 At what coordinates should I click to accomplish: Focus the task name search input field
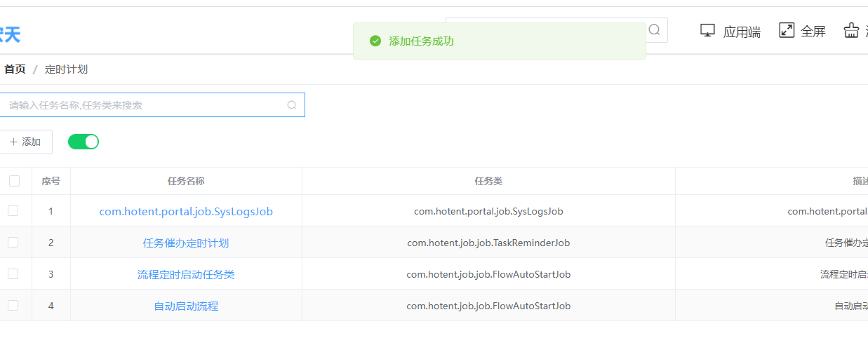pyautogui.click(x=144, y=105)
